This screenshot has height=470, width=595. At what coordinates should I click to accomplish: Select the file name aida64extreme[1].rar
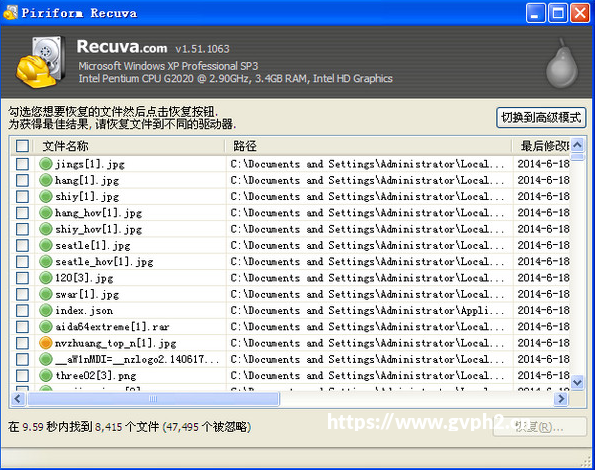tap(112, 327)
